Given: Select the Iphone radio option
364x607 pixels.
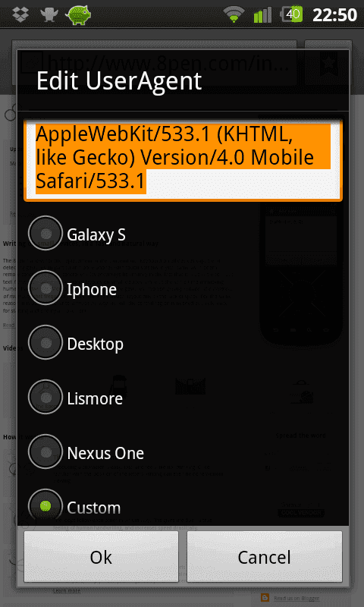Looking at the screenshot, I should pyautogui.click(x=45, y=288).
